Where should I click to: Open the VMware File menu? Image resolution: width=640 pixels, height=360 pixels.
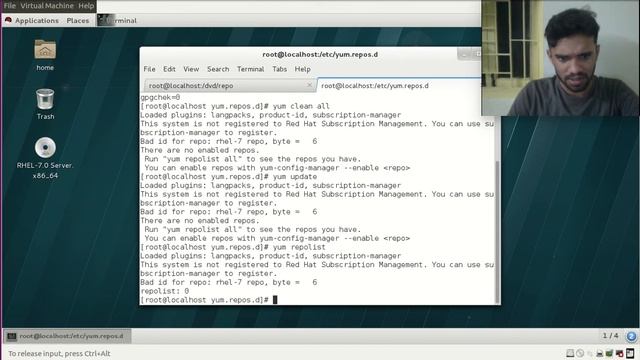click(x=10, y=6)
